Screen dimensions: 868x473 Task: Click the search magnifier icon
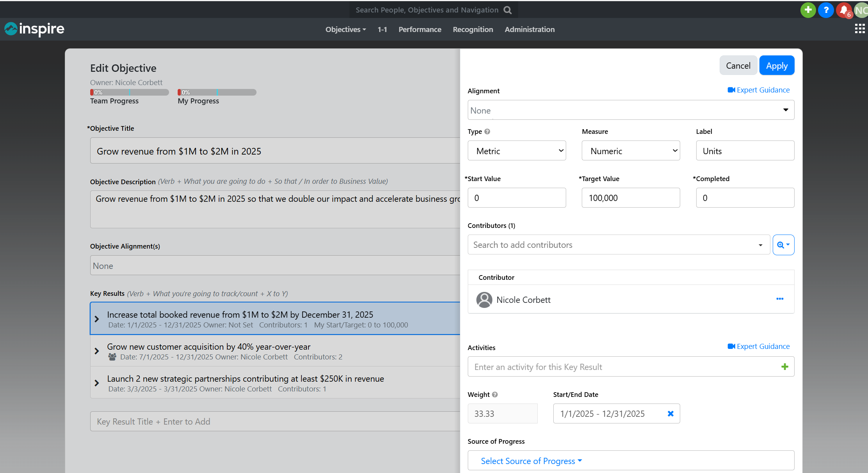click(508, 10)
